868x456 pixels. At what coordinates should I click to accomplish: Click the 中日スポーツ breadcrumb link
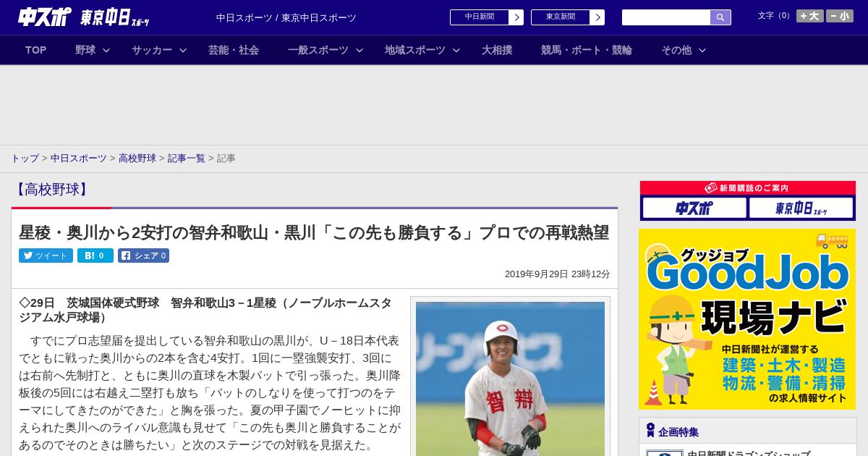point(79,158)
